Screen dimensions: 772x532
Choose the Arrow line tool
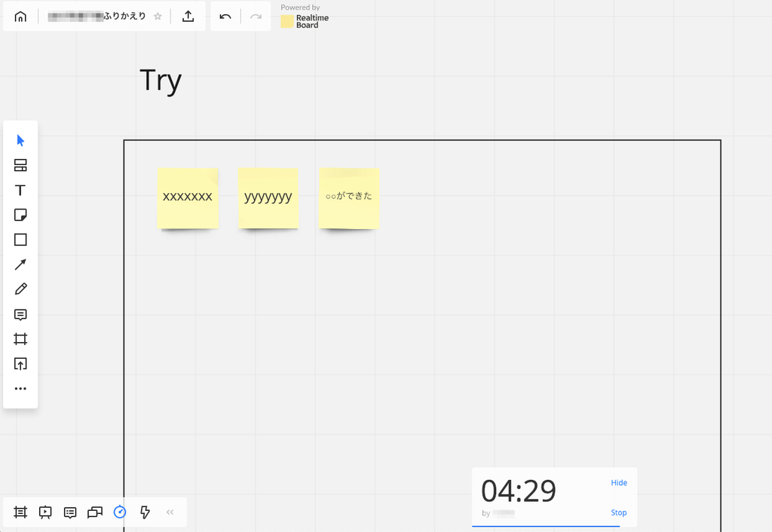point(20,264)
